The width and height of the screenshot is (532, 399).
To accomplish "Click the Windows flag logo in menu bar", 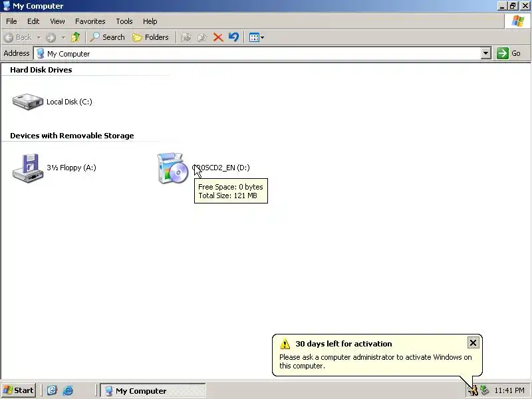I will coord(518,21).
